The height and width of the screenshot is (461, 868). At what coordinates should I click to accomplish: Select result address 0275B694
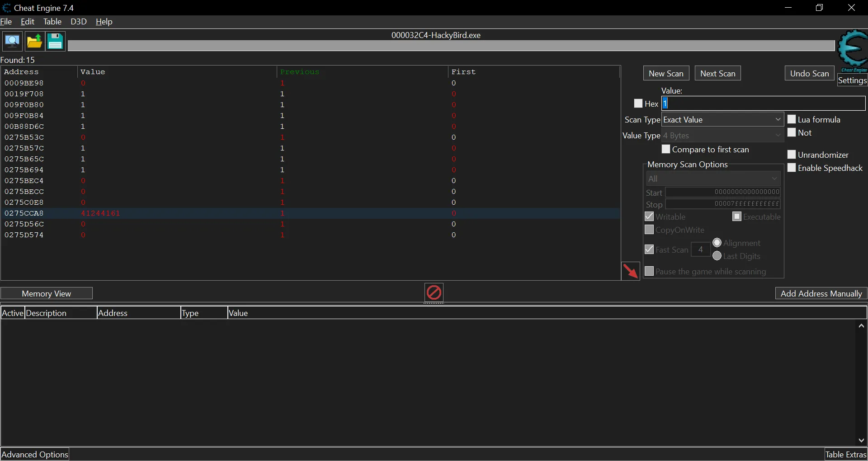coord(24,170)
